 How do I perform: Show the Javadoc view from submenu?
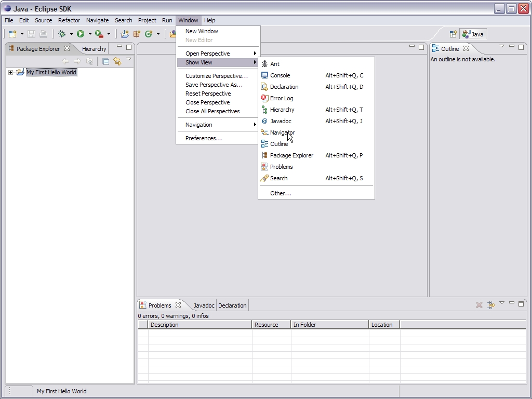click(316, 121)
